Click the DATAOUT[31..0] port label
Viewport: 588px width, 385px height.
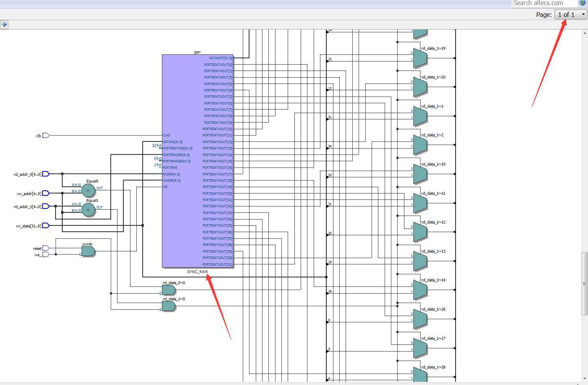tap(221, 58)
